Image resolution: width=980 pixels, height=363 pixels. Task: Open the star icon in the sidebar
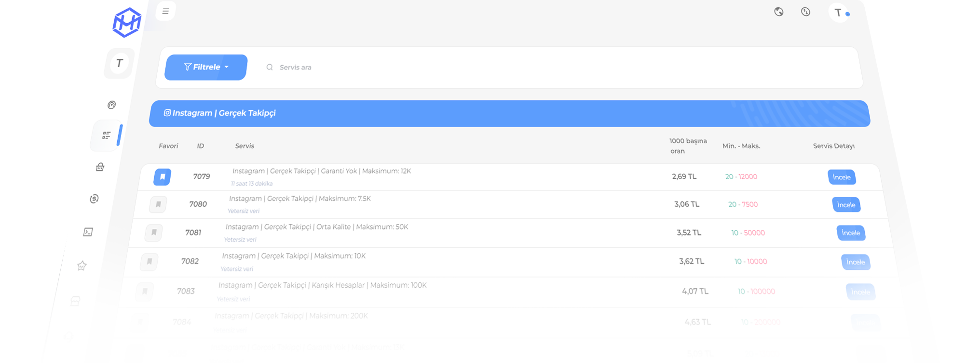click(82, 265)
